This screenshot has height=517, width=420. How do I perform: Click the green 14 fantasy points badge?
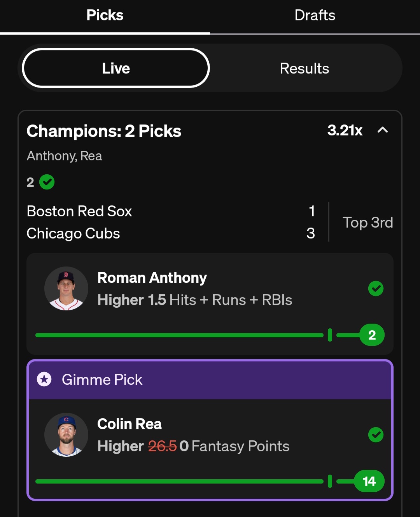369,481
